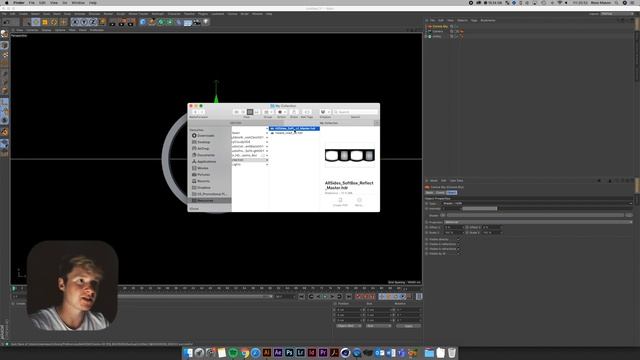Open Finder Group by dropdown
This screenshot has width=640, height=360.
pos(268,112)
